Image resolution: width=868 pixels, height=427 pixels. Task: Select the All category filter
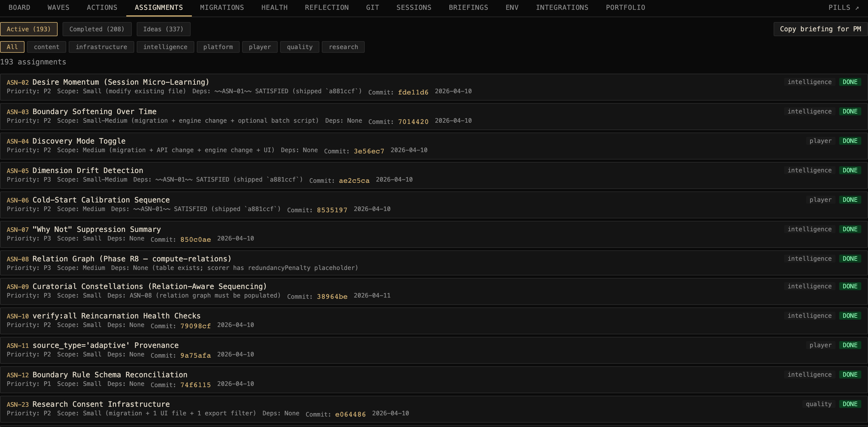click(x=12, y=47)
